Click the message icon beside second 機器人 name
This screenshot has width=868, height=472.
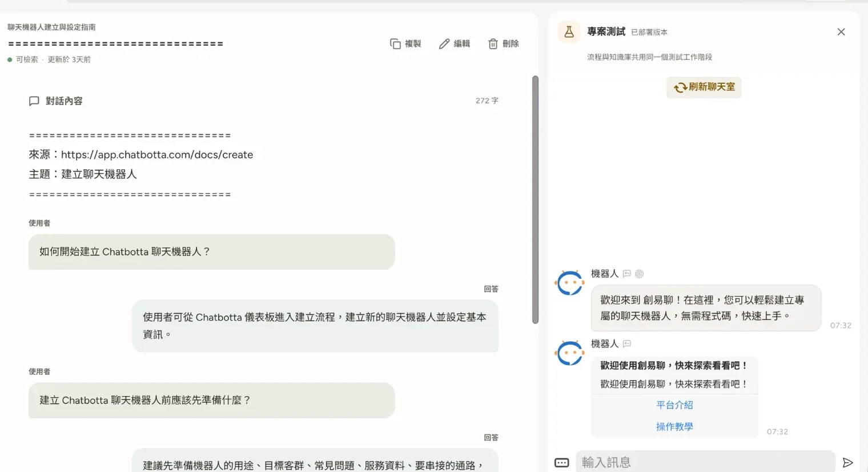click(627, 343)
